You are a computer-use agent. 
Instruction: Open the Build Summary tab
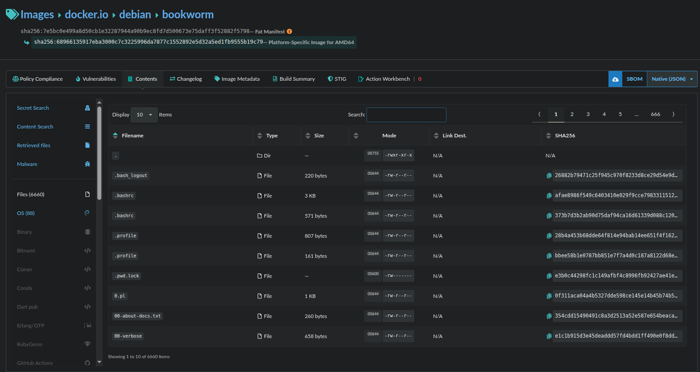coord(293,79)
